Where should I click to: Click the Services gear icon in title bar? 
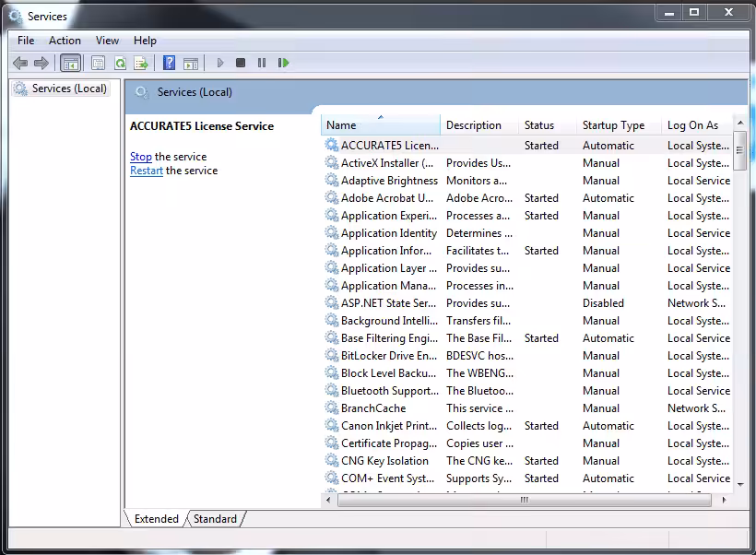(16, 17)
